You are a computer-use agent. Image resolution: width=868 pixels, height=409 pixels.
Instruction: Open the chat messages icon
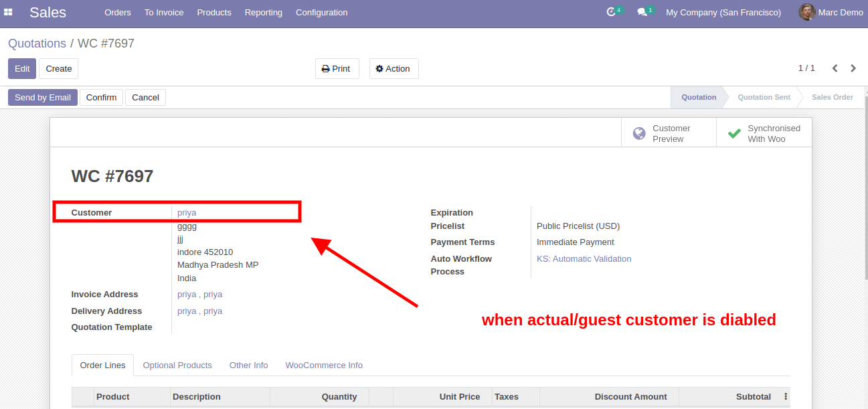click(x=642, y=12)
